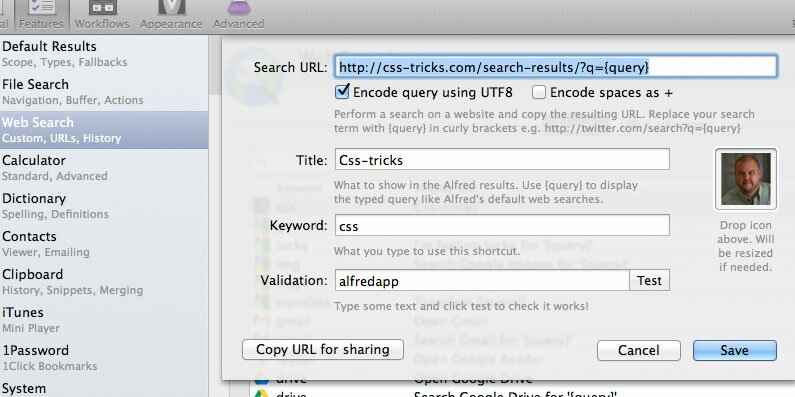This screenshot has height=397, width=795.
Task: Save the custom search
Action: (735, 350)
